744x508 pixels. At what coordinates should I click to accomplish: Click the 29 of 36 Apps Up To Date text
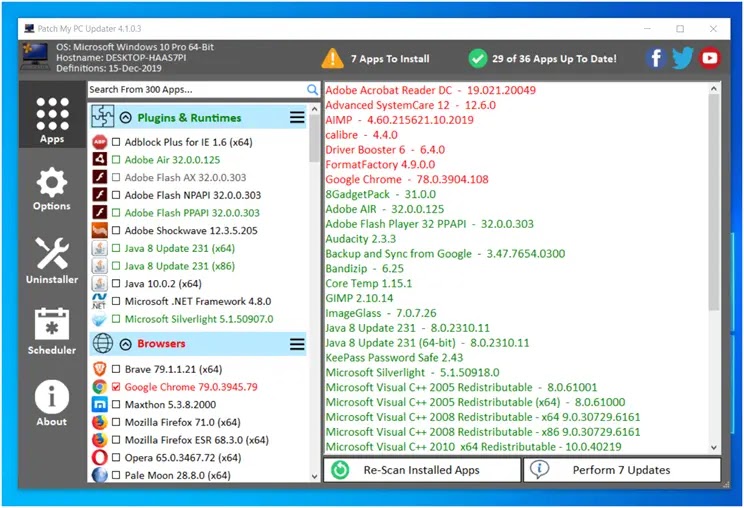(x=554, y=59)
